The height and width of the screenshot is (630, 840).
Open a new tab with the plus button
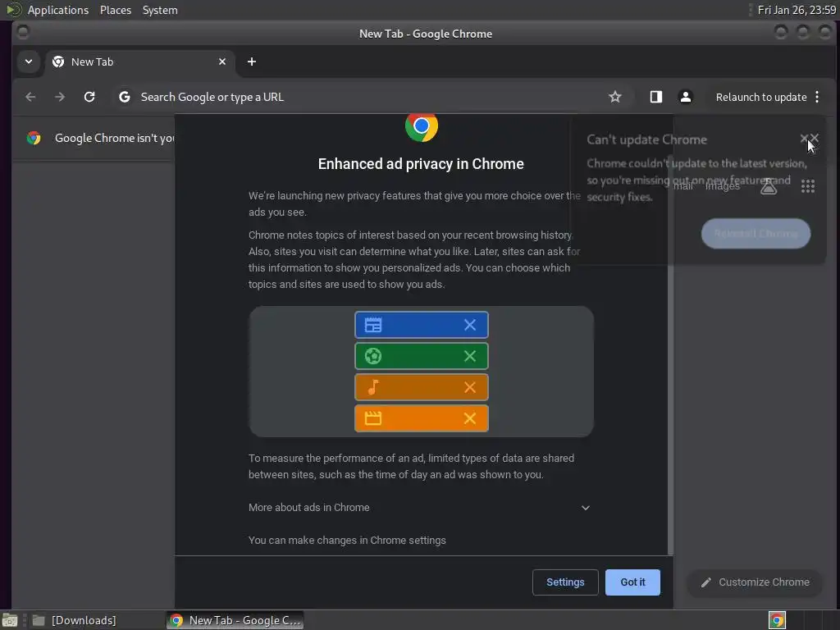252,62
